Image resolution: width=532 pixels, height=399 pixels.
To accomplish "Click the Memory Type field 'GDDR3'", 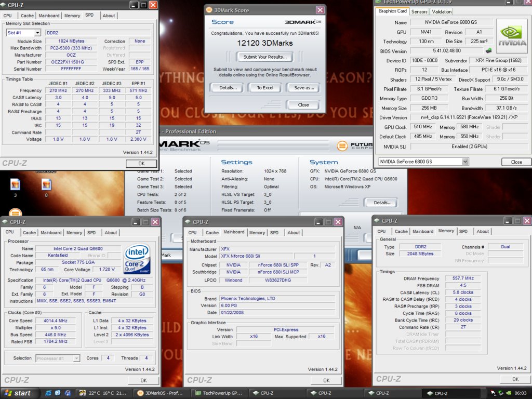I will point(429,98).
